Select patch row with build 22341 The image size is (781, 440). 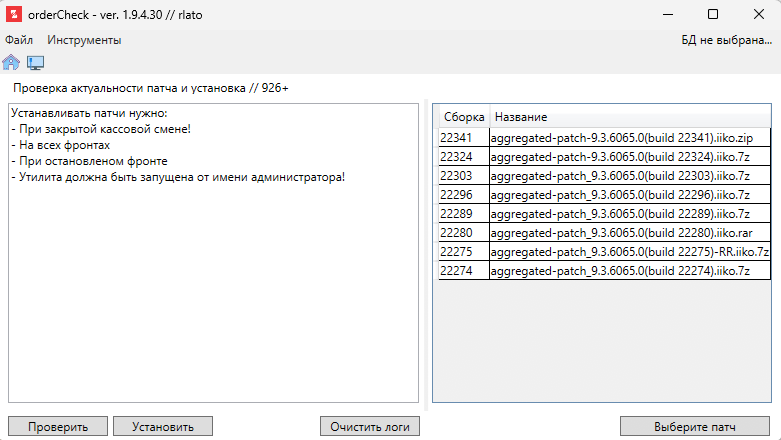(603, 137)
